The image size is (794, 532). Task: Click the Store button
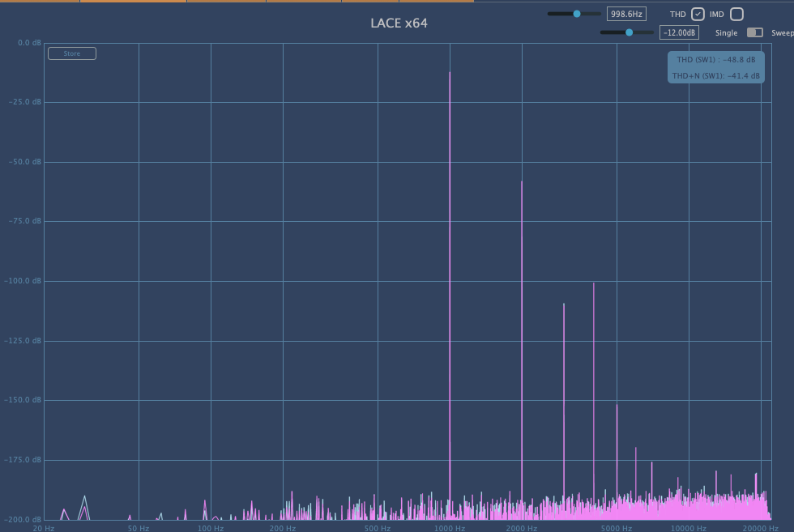(72, 53)
